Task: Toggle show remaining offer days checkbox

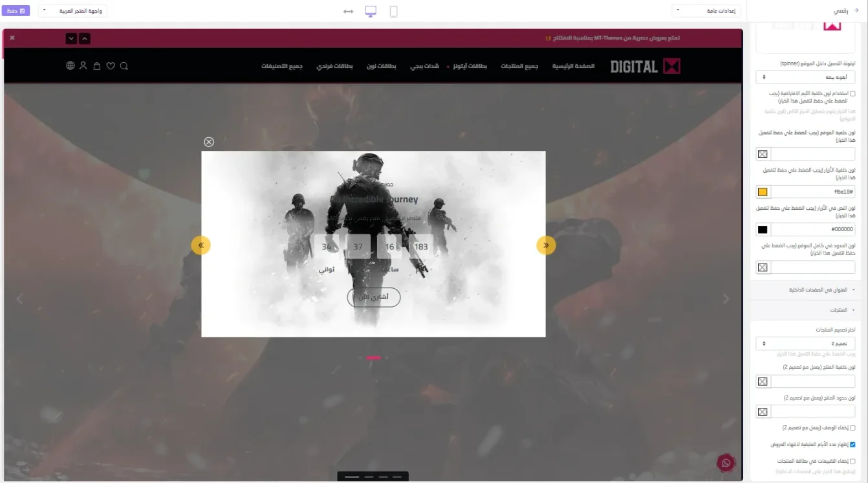Action: pyautogui.click(x=852, y=445)
